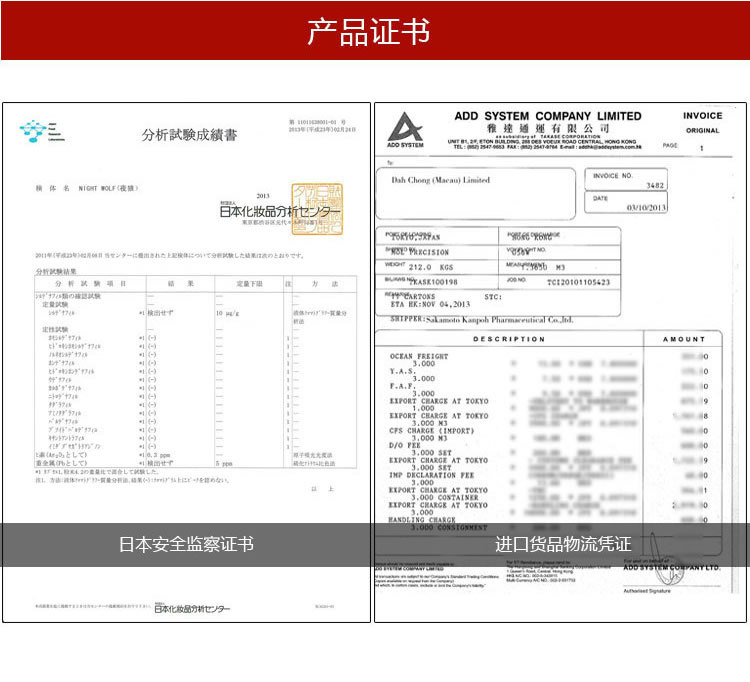The height and width of the screenshot is (682, 750).
Task: Click the 进口货品物流凭证 caption
Action: pos(563,544)
